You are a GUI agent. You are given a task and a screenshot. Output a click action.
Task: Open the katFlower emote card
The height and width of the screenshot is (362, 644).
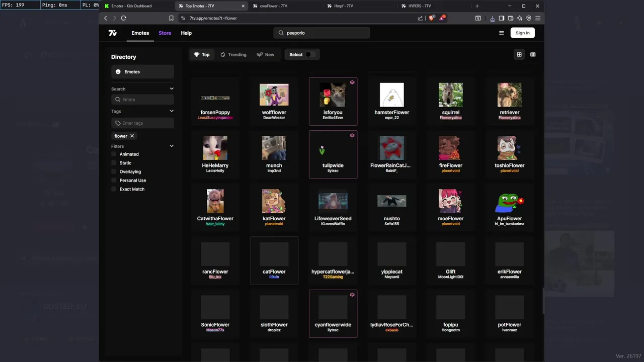pos(274,207)
